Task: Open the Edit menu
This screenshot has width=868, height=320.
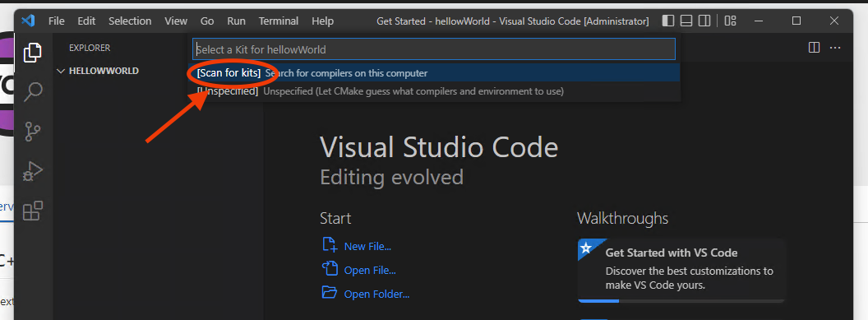Action: [86, 21]
